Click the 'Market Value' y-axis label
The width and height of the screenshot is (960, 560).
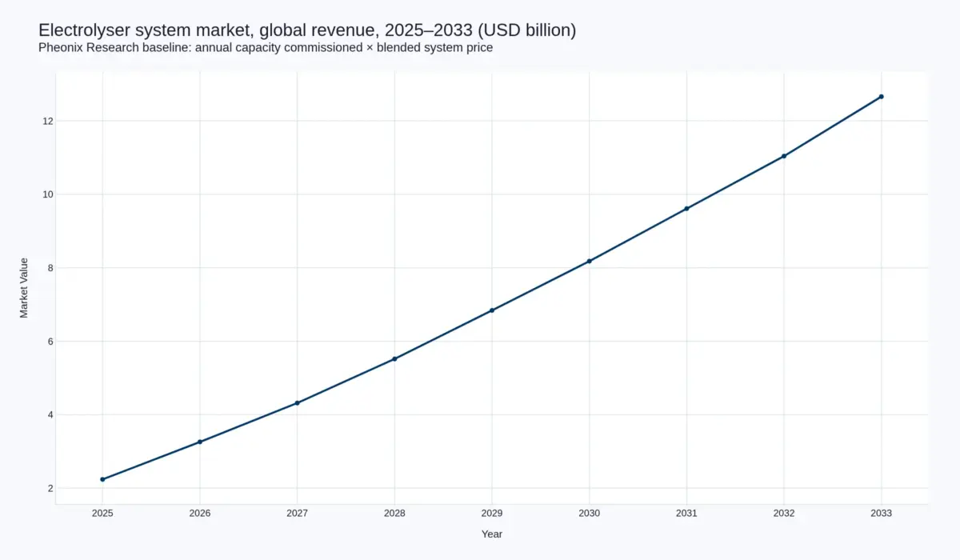tap(24, 288)
